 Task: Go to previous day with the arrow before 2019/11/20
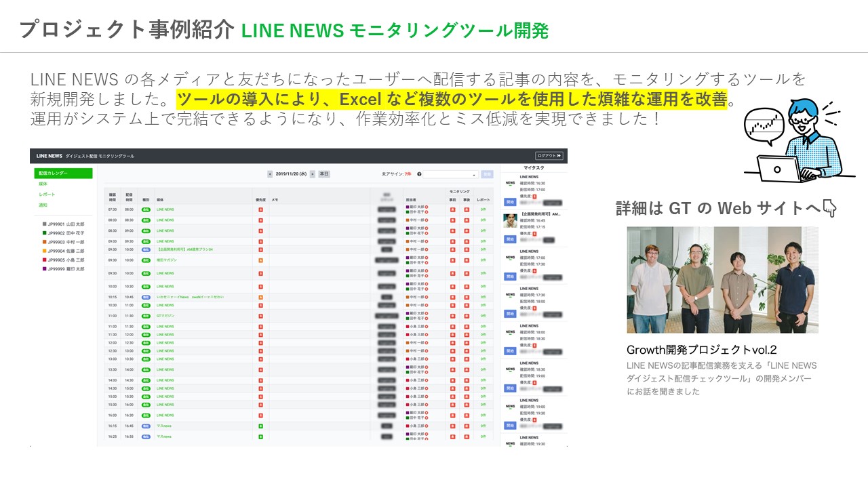[x=270, y=174]
